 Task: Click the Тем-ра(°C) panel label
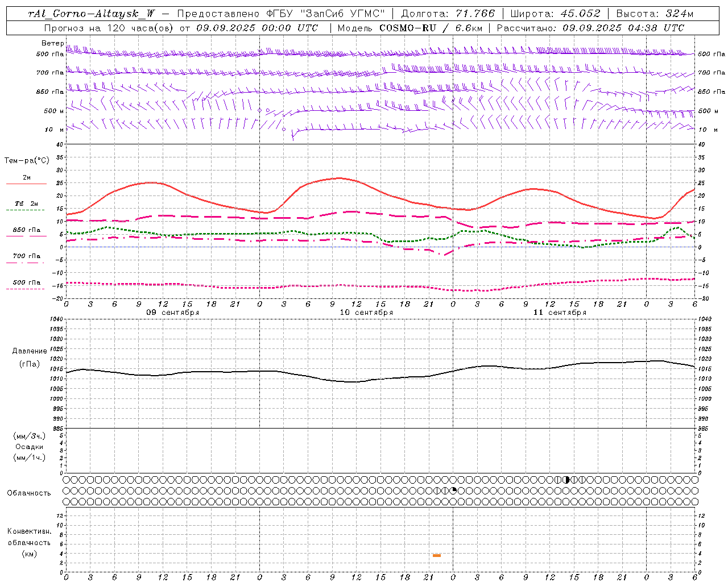pyautogui.click(x=27, y=161)
